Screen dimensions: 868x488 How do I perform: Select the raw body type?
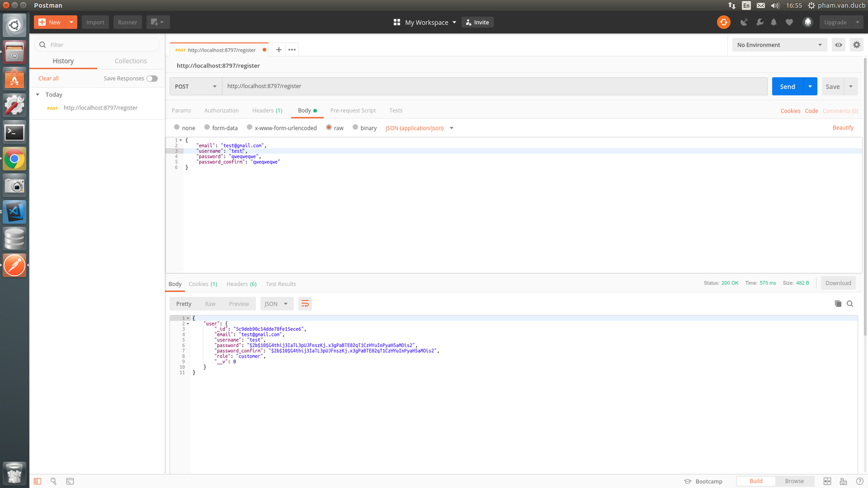[329, 127]
